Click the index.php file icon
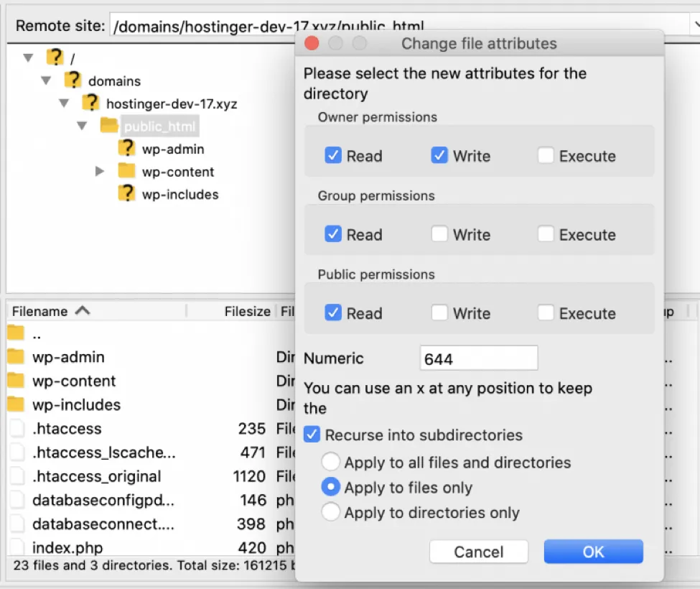The width and height of the screenshot is (700, 589). pyautogui.click(x=16, y=548)
